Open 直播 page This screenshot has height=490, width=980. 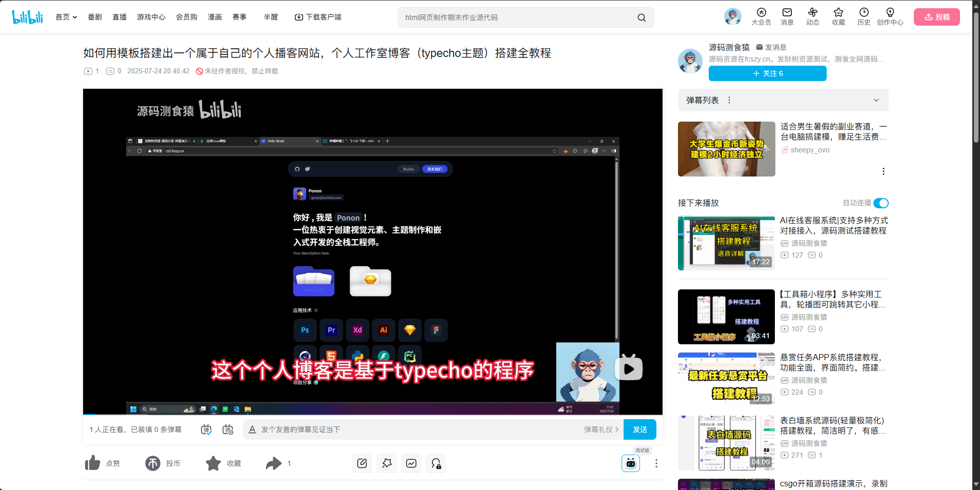(x=119, y=17)
